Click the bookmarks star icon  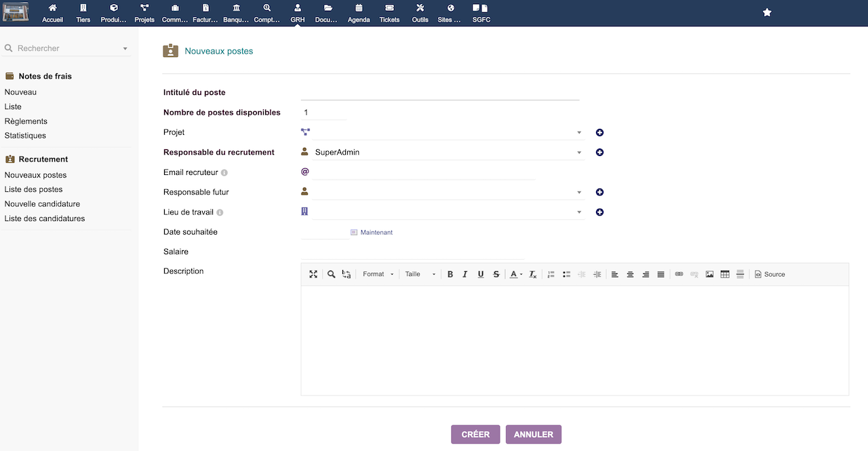click(x=767, y=13)
